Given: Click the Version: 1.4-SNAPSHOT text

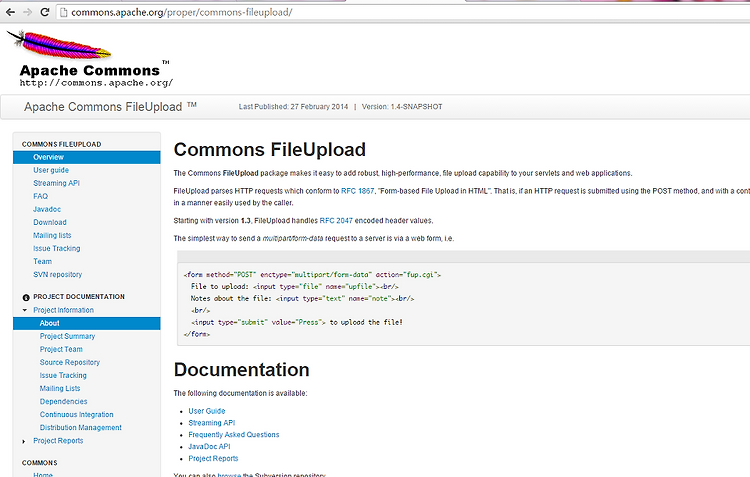Looking at the screenshot, I should pyautogui.click(x=402, y=107).
